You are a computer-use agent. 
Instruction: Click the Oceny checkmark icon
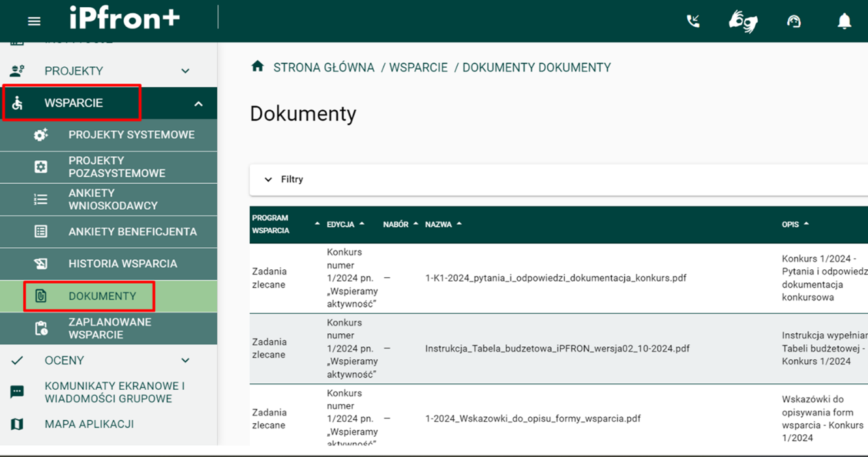[x=17, y=360]
